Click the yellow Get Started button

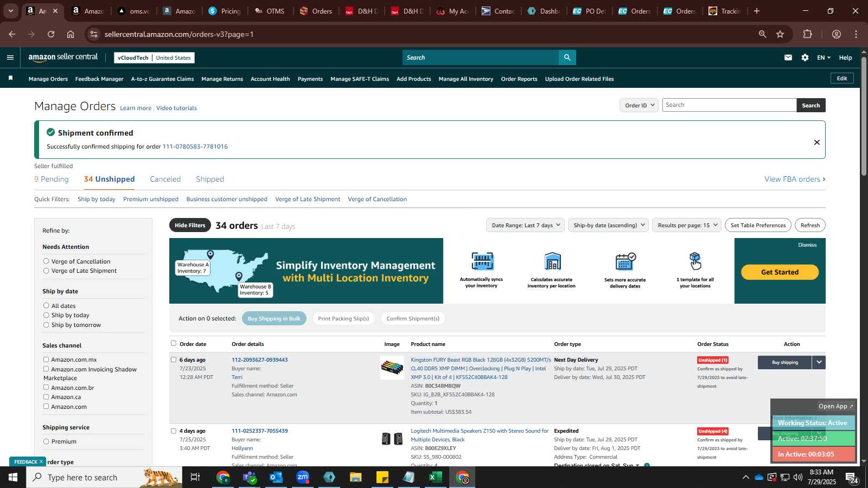780,272
